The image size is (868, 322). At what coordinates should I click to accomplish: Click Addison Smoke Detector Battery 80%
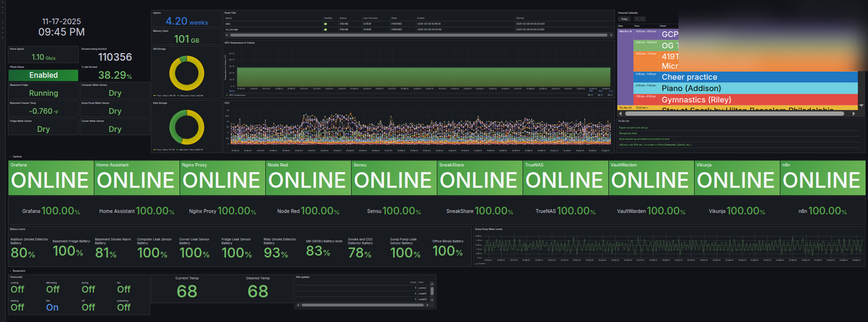(x=23, y=253)
